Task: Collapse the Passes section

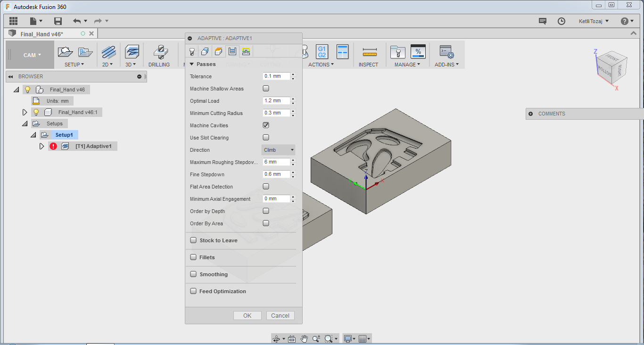Action: pyautogui.click(x=192, y=64)
